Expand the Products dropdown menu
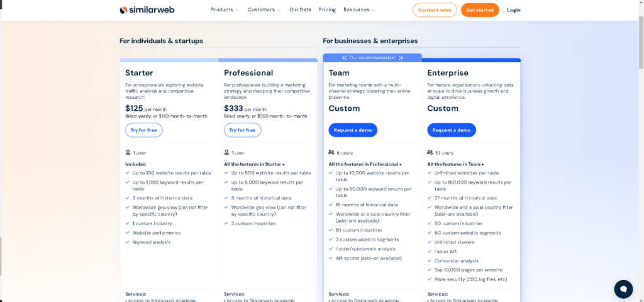 point(225,10)
